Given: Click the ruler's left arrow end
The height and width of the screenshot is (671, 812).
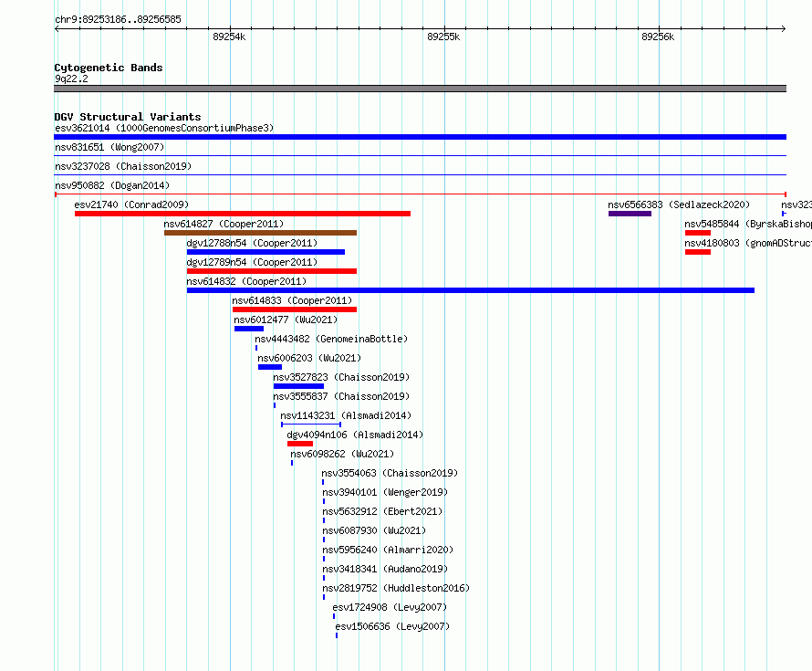Looking at the screenshot, I should click(57, 29).
